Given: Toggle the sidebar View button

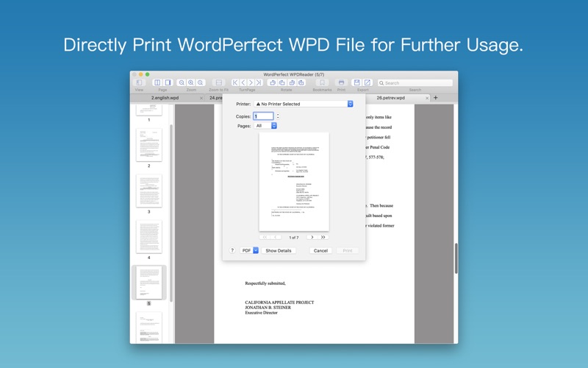Looking at the screenshot, I should pos(139,82).
